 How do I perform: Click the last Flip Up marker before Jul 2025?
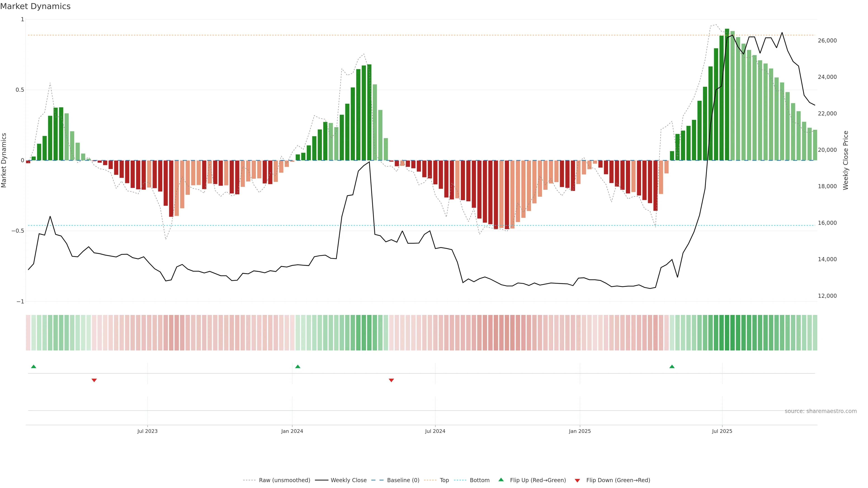click(672, 366)
